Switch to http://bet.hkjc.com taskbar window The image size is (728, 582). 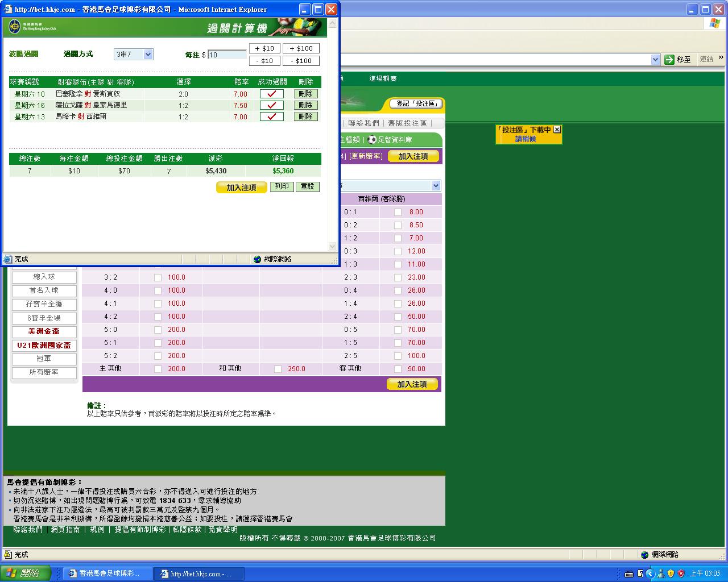200,573
